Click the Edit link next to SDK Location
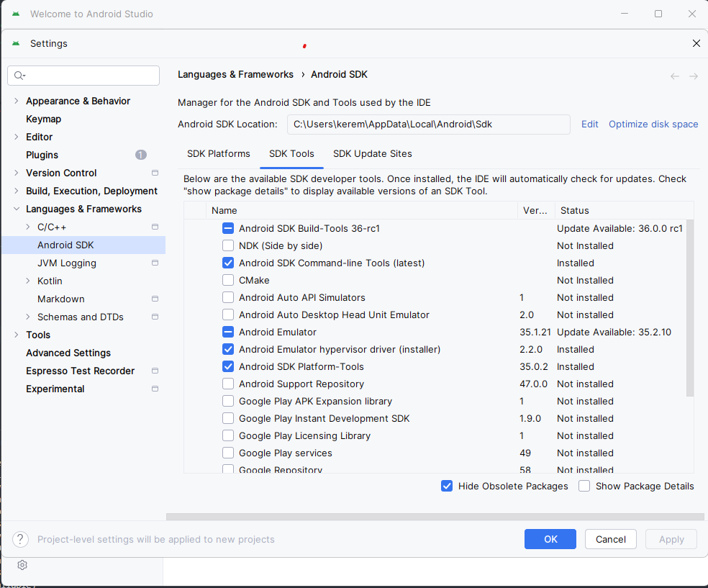The image size is (708, 588). 589,124
